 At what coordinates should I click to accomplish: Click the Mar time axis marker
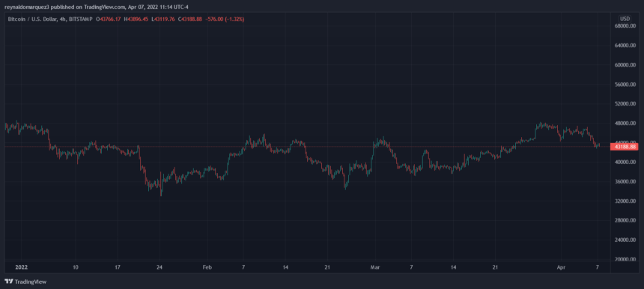375,267
